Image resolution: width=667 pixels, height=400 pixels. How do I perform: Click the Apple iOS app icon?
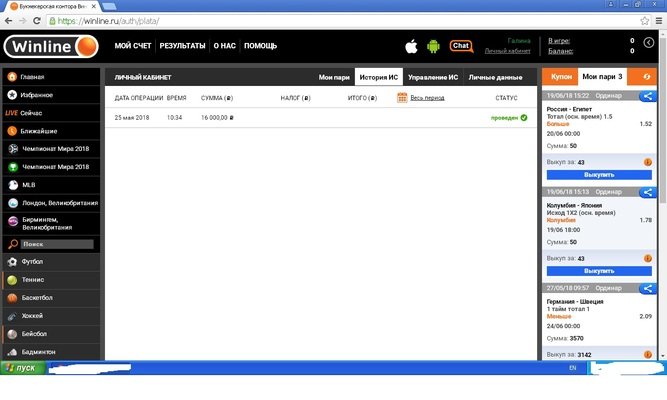pyautogui.click(x=409, y=46)
